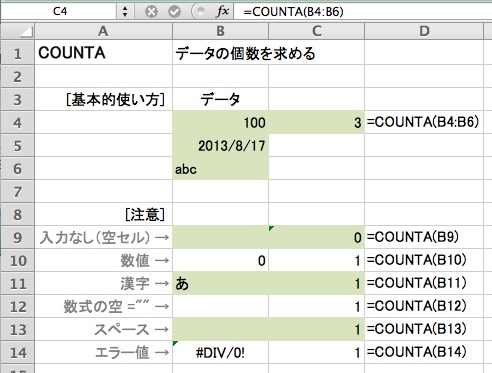Click the green error indicator in cell C9
Image resolution: width=492 pixels, height=373 pixels.
(271, 228)
